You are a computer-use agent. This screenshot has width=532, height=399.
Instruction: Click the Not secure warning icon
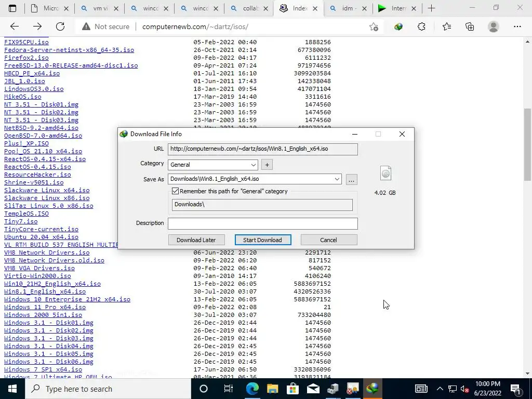click(86, 26)
